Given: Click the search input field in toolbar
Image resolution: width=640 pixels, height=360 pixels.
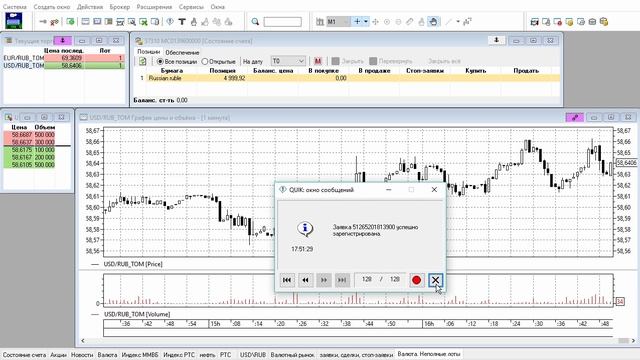Looking at the screenshot, I should coord(282,22).
